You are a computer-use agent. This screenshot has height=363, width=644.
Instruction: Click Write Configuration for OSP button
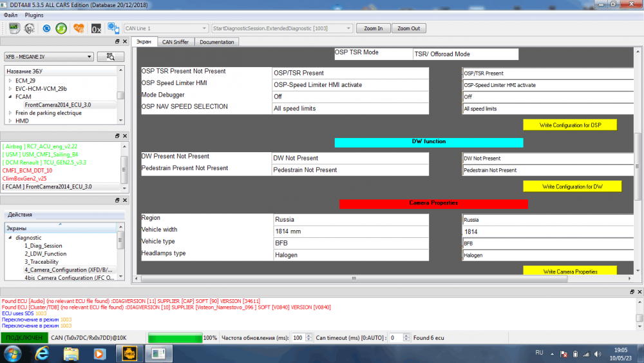pos(570,125)
